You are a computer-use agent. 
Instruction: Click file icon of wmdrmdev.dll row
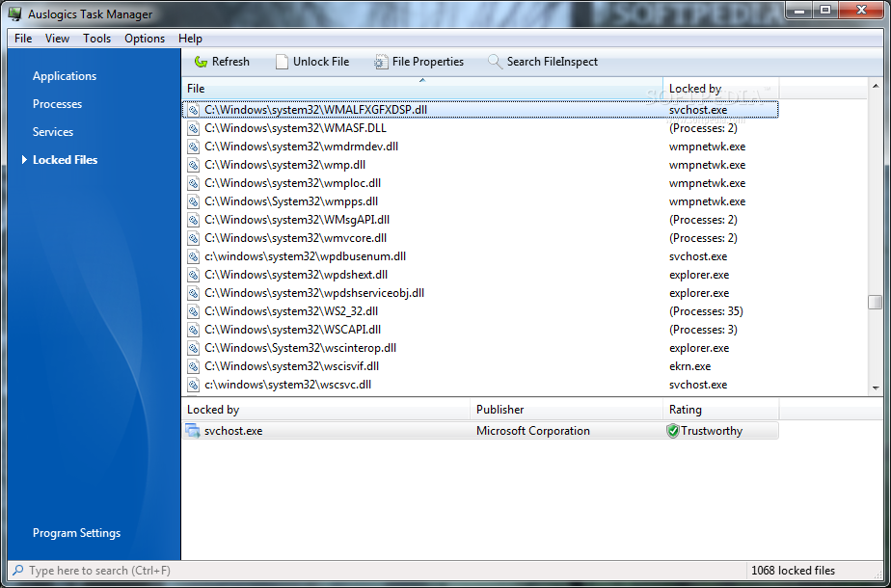pyautogui.click(x=194, y=147)
